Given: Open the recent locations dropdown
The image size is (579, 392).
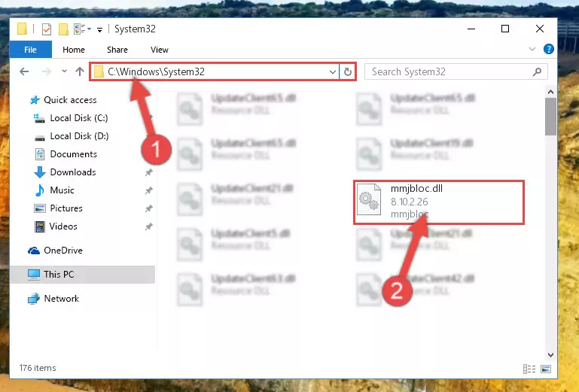Looking at the screenshot, I should (x=64, y=71).
